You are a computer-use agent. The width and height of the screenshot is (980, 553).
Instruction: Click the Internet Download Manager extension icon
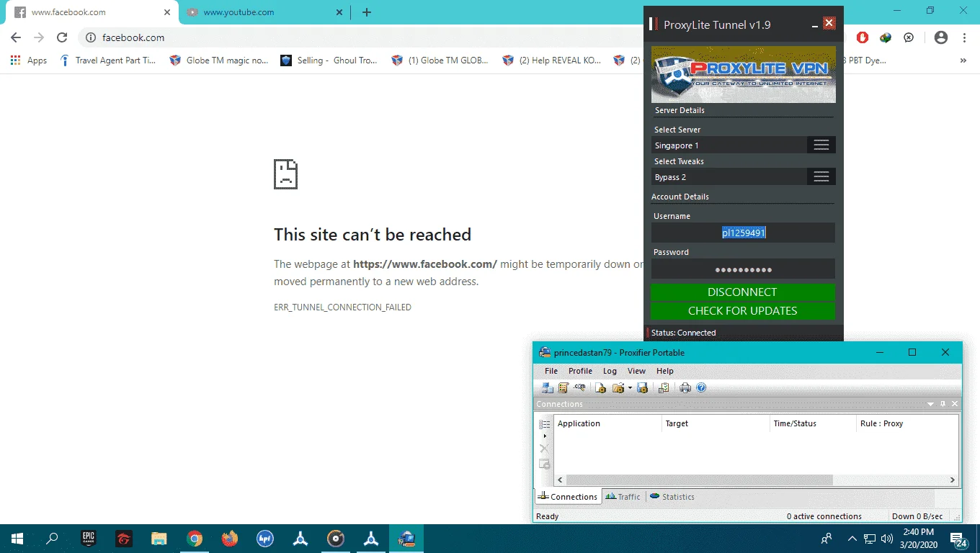(x=886, y=37)
